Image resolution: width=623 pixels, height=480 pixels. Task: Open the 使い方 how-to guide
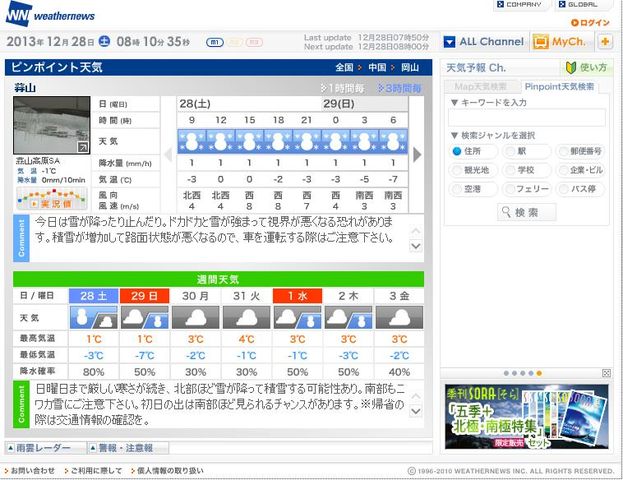587,68
